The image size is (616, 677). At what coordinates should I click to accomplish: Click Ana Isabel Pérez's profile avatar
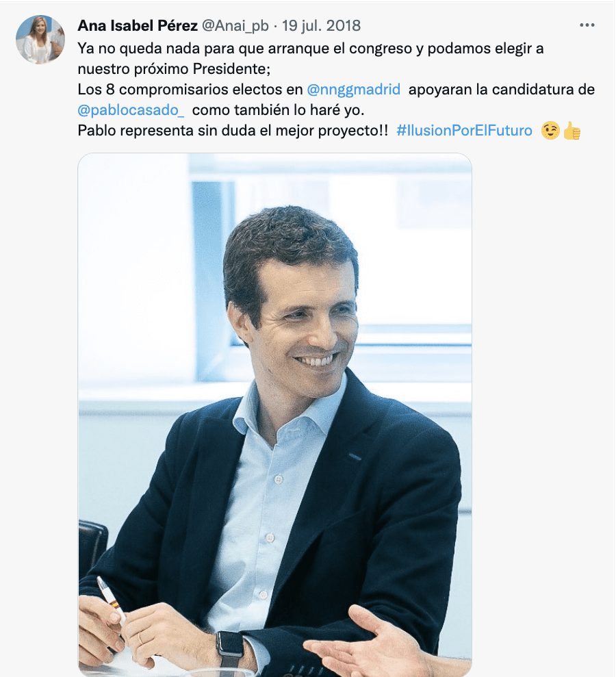tap(40, 40)
